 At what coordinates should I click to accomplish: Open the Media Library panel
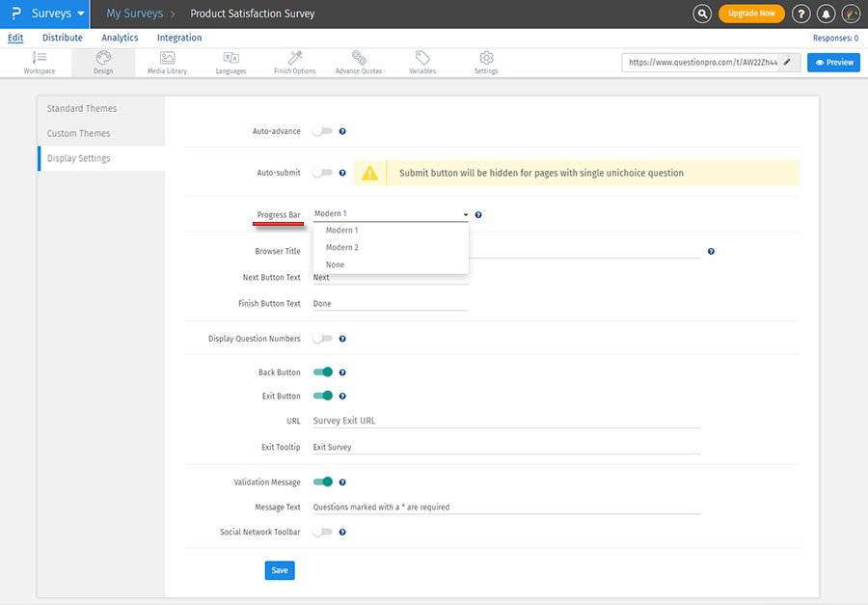[x=167, y=62]
